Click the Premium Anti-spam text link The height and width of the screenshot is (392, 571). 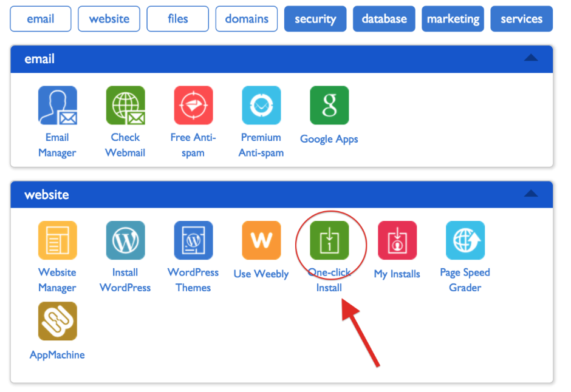pos(261,145)
